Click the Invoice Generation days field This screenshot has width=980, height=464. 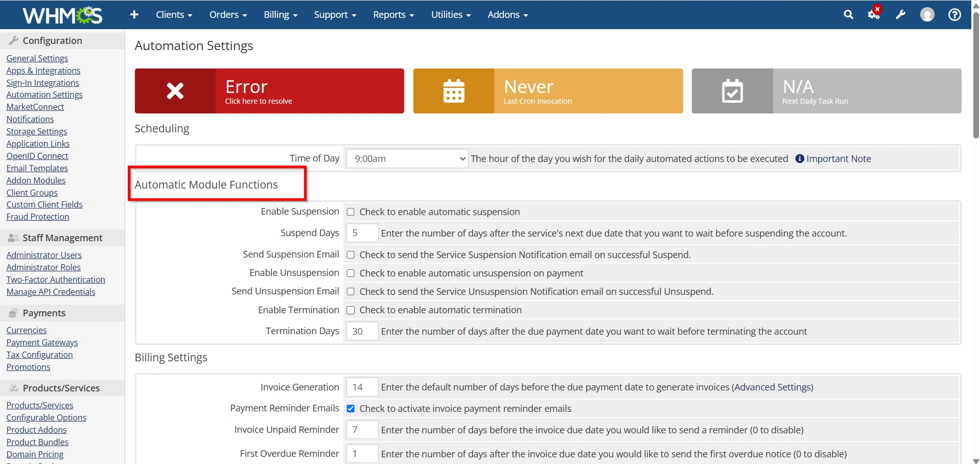[x=362, y=387]
